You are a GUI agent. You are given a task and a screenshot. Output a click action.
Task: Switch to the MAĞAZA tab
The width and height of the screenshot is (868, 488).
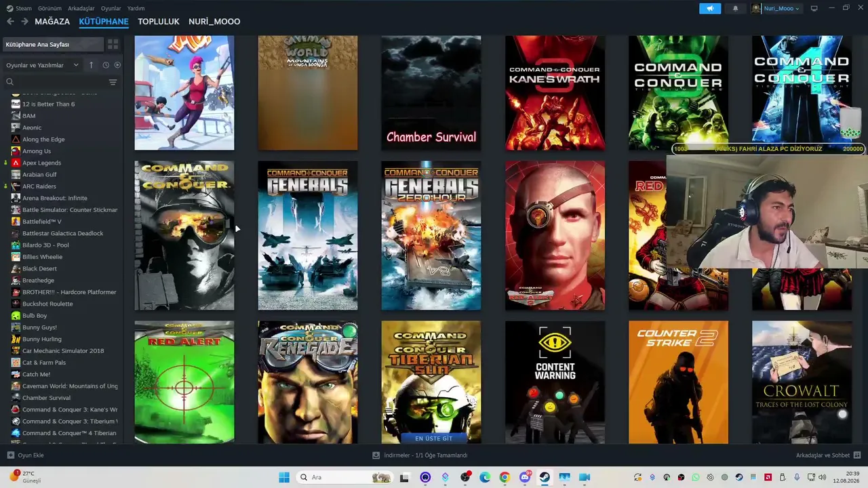pyautogui.click(x=52, y=22)
